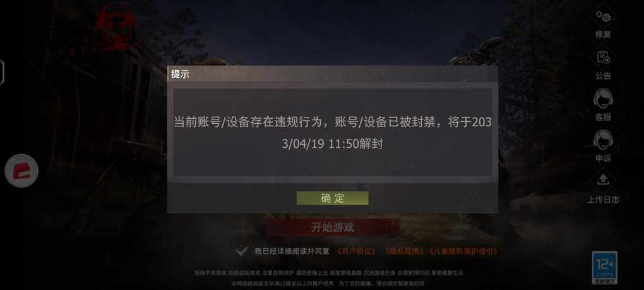Confirm the ban notice with 确定

(332, 198)
